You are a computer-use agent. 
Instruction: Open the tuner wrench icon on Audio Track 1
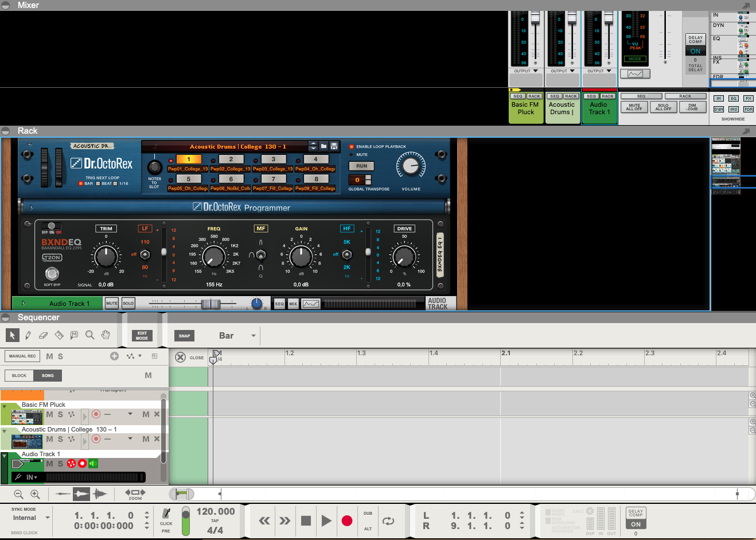coord(18,477)
